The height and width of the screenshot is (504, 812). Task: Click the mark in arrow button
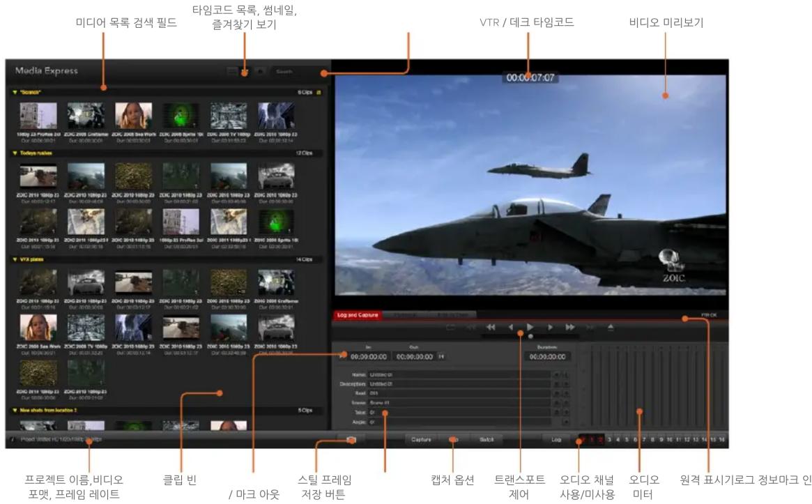342,356
